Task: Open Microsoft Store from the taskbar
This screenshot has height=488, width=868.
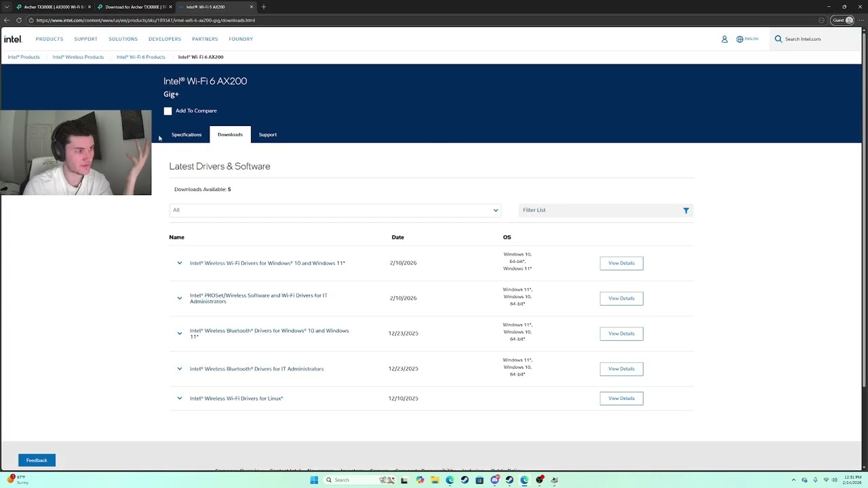Action: 479,480
